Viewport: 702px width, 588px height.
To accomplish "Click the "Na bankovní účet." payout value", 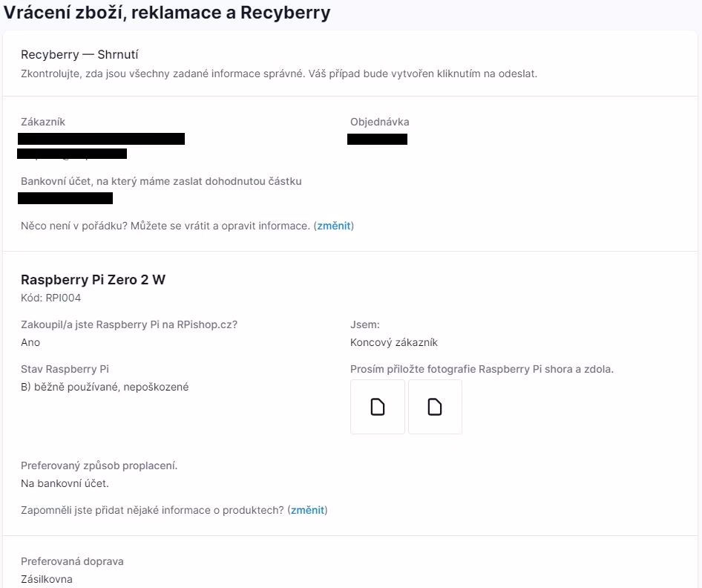I will tap(65, 483).
